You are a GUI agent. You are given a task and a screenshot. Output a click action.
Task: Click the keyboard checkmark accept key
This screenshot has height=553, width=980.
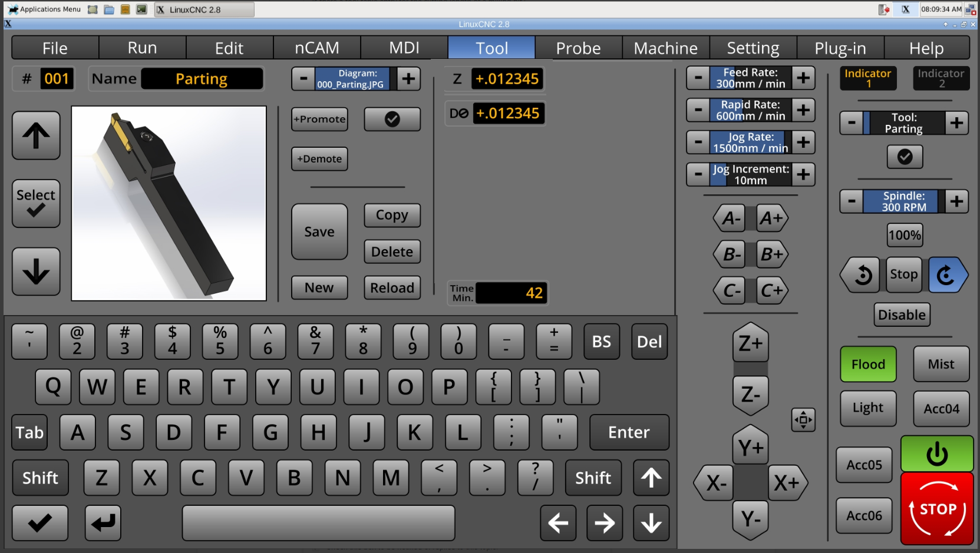(39, 523)
